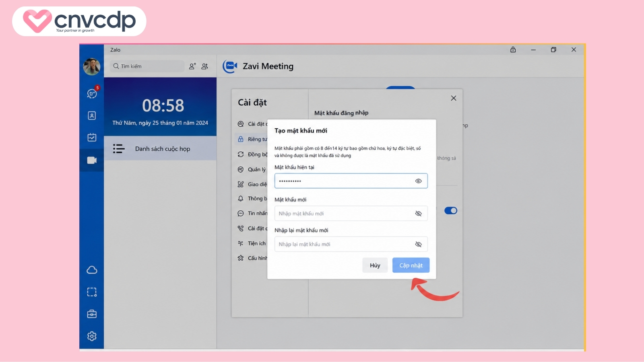644x362 pixels.
Task: Close the Zalo window
Action: tap(574, 49)
